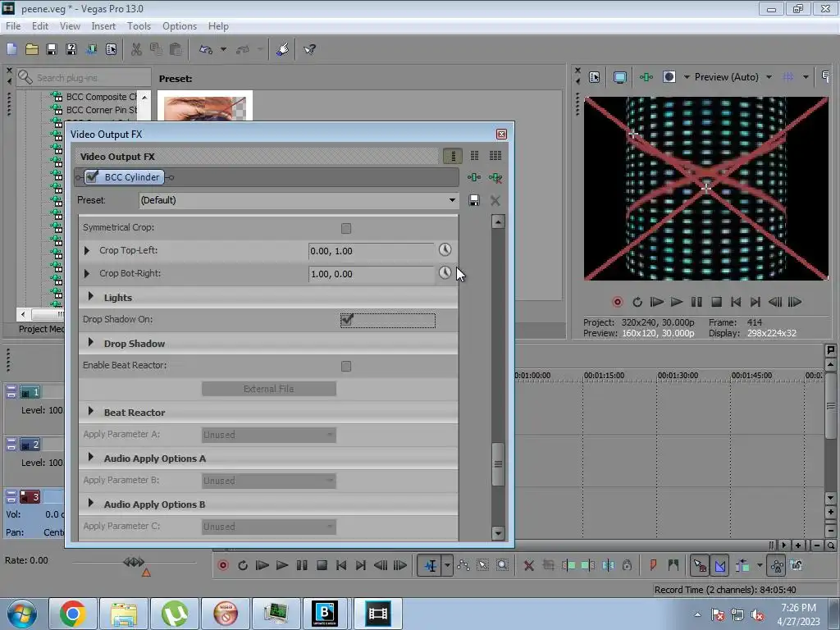Click the Open folder icon in toolbar
The width and height of the screenshot is (840, 630).
tap(32, 49)
